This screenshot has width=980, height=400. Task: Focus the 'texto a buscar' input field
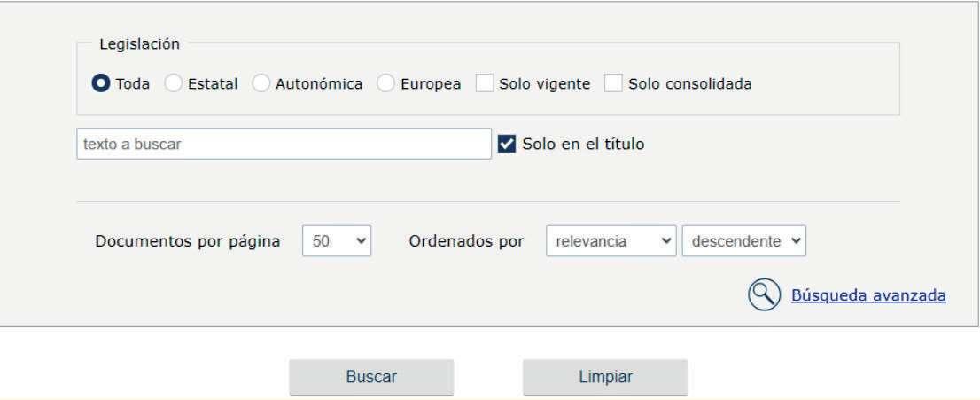coord(284,144)
